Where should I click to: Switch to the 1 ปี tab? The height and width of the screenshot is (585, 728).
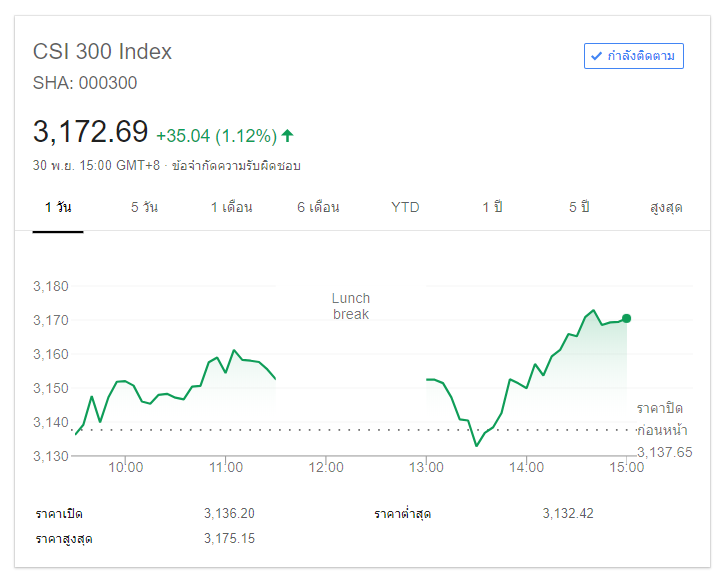(492, 207)
